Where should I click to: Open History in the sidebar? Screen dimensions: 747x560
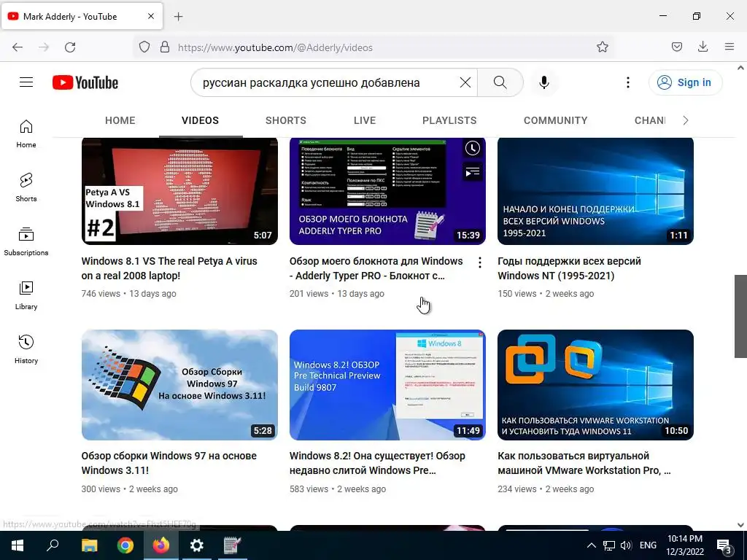[26, 349]
